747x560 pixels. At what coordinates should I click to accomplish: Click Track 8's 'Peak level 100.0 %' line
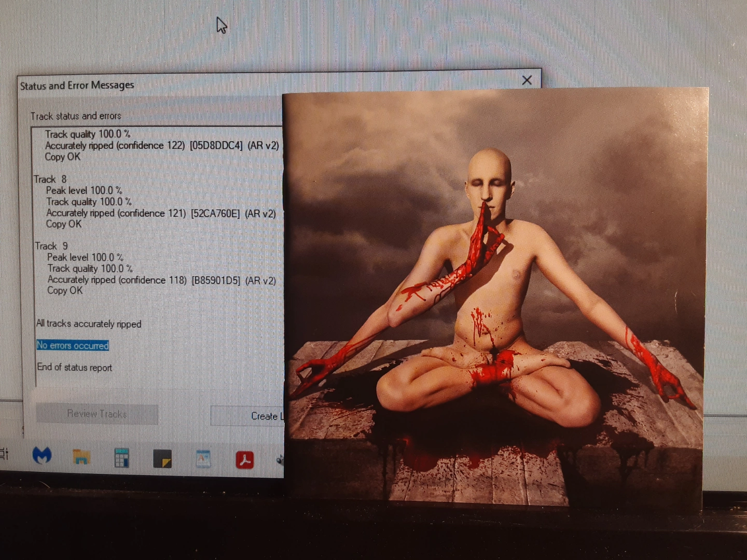(x=84, y=190)
